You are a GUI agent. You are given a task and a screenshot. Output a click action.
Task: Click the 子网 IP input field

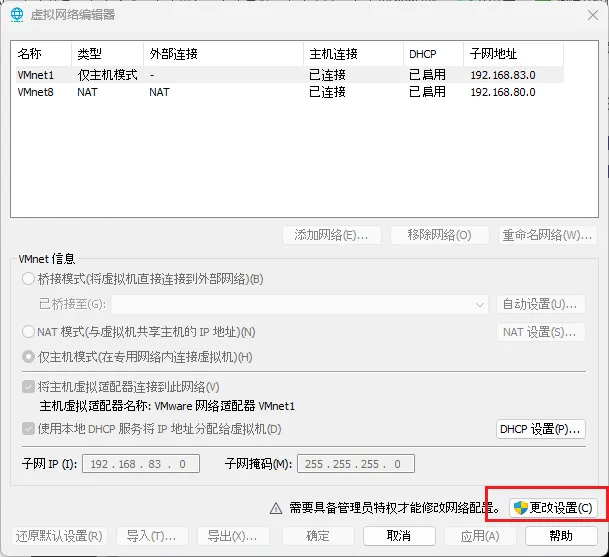[x=141, y=464]
